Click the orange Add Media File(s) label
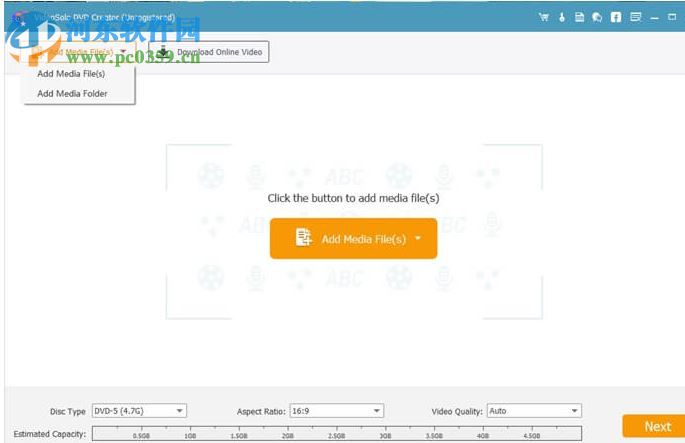The width and height of the screenshot is (685, 443). 363,239
